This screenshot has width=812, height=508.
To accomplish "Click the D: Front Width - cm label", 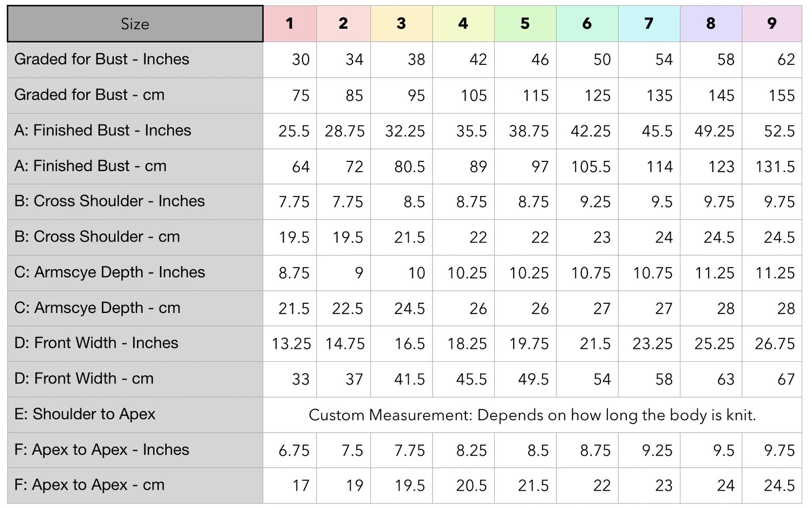I will [x=84, y=379].
